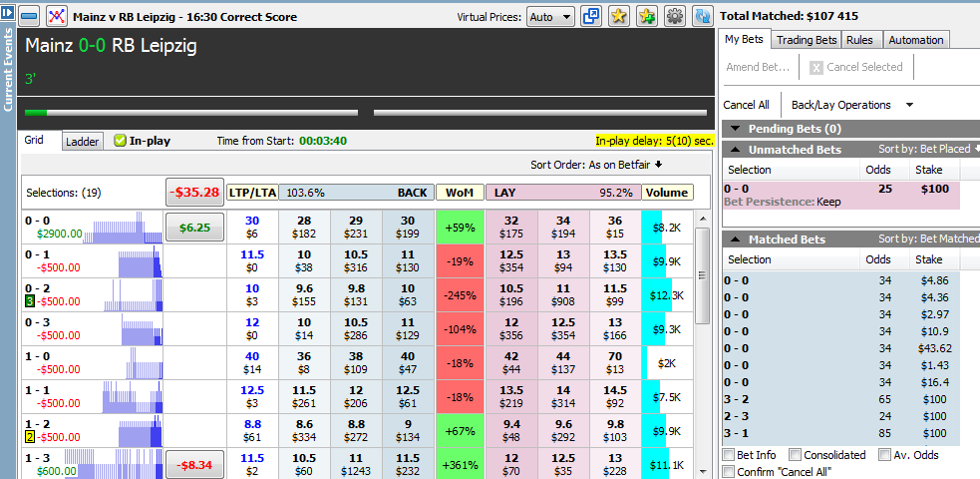Click the second-half match progress bar
This screenshot has height=479, width=980.
[540, 113]
